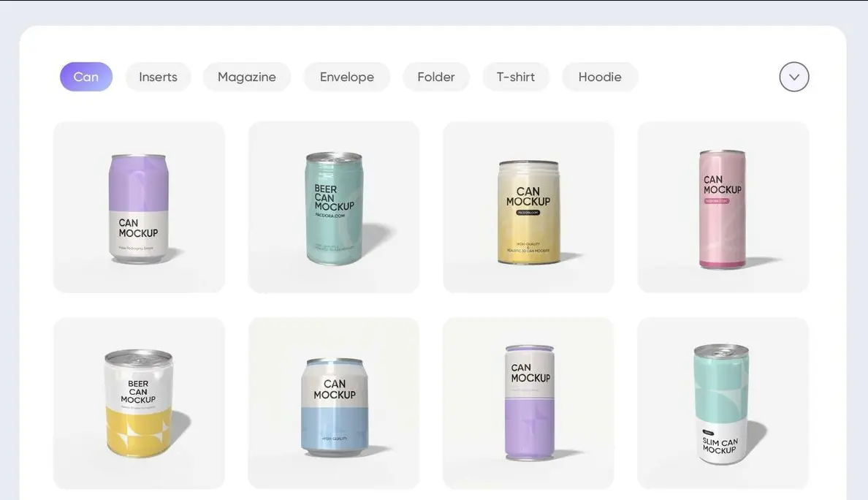The image size is (868, 500).
Task: Select the teal Beer Can Mockup
Action: click(x=333, y=208)
